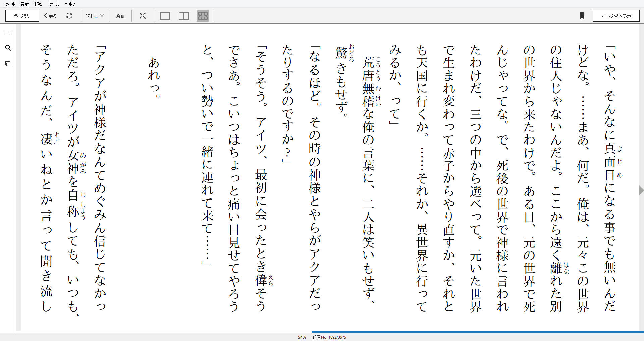
Task: Click the 位置No. 1892/3575 location text
Action: tap(329, 337)
